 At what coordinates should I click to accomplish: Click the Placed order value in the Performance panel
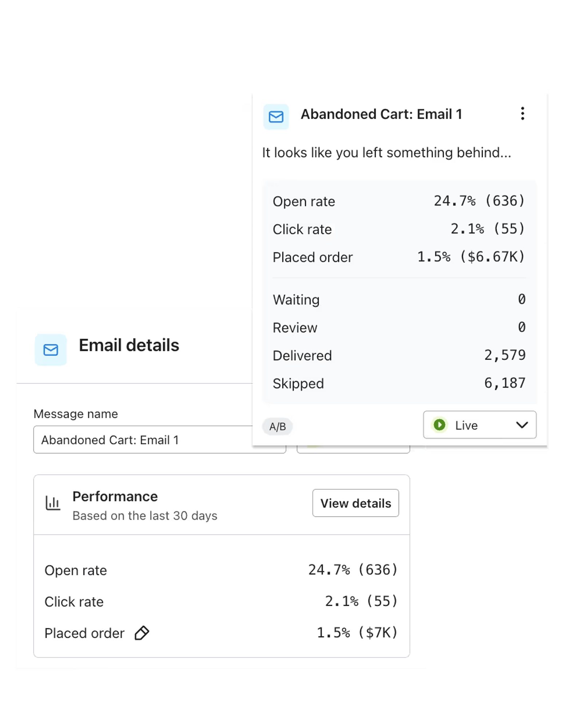pos(357,633)
